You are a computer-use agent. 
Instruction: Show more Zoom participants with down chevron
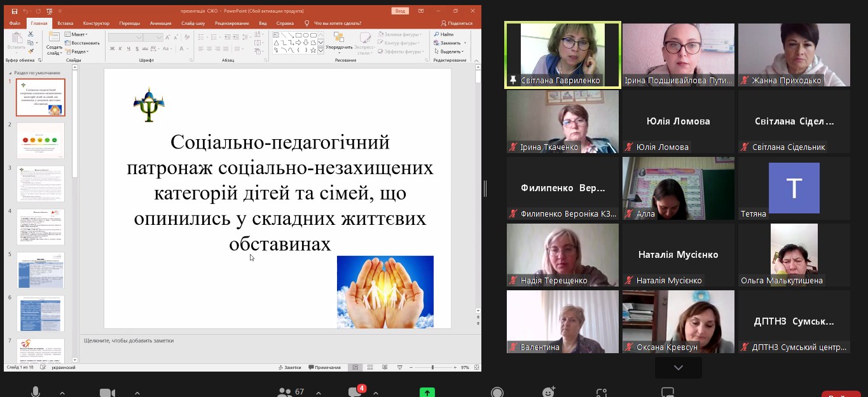(x=679, y=368)
